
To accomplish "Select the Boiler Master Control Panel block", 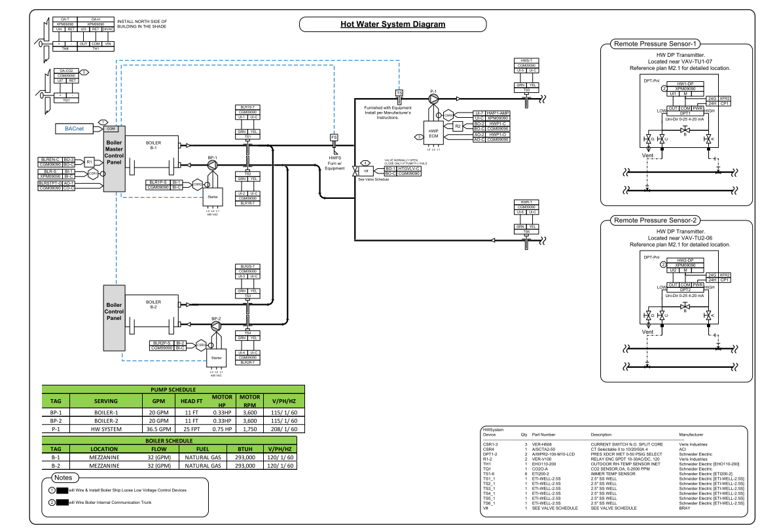I will click(x=114, y=159).
